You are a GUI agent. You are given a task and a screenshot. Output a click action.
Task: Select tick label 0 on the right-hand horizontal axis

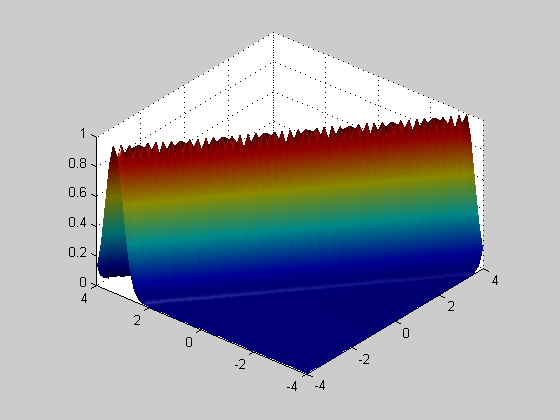coord(406,333)
